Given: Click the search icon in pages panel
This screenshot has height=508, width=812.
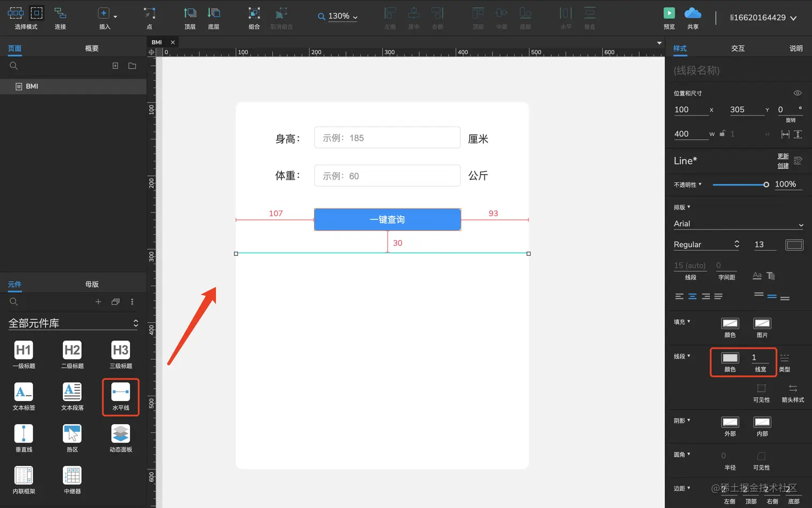Looking at the screenshot, I should (x=14, y=66).
